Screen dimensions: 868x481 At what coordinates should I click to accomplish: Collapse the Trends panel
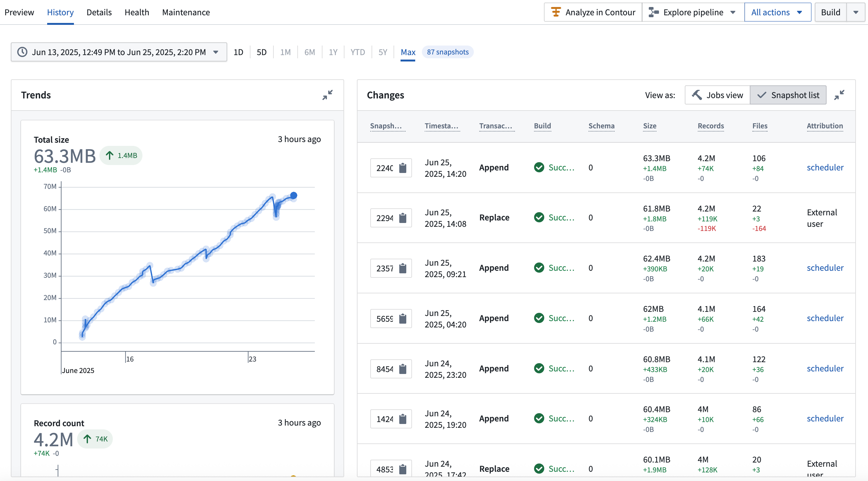[327, 95]
